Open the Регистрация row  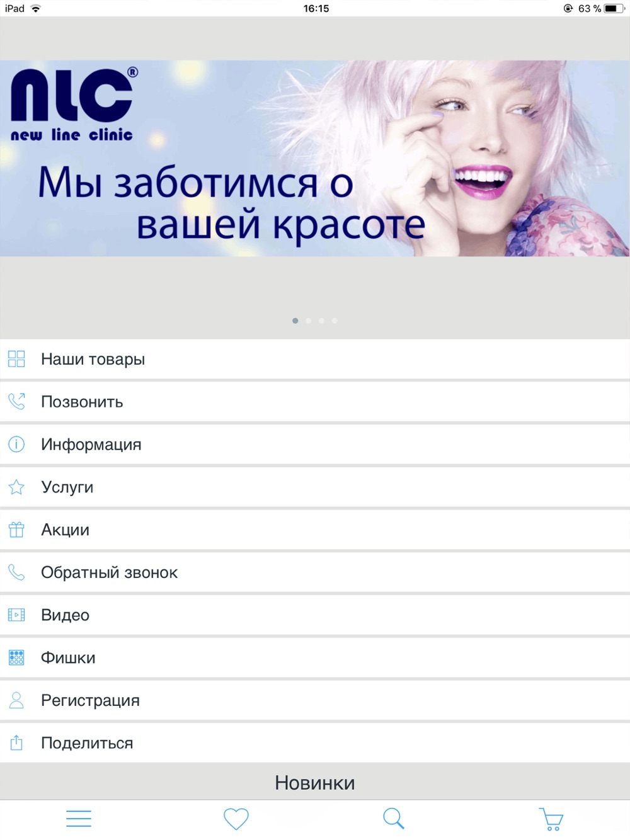tap(315, 700)
